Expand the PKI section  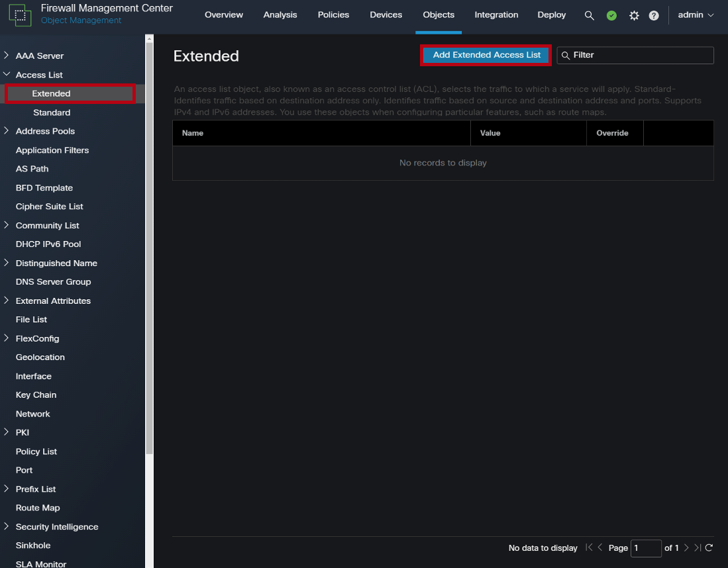[x=7, y=432]
